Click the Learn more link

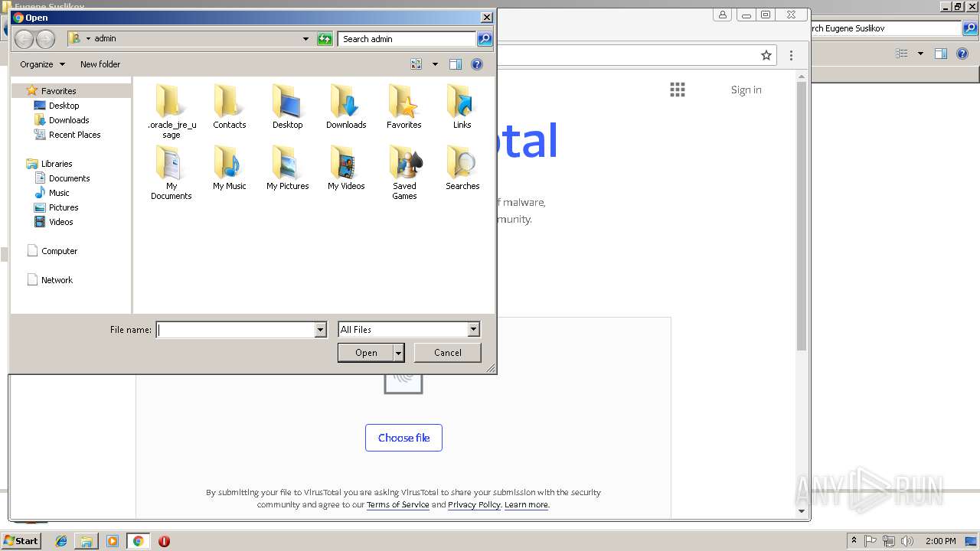pos(526,504)
